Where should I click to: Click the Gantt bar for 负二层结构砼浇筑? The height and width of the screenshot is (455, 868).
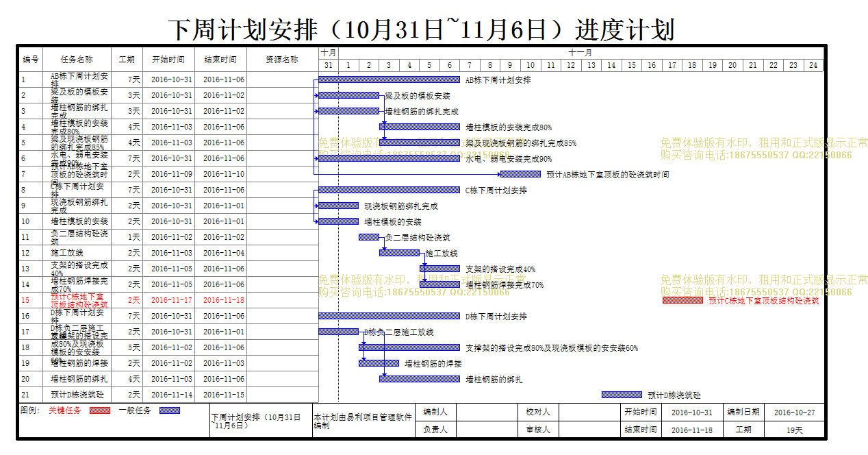[x=369, y=237]
